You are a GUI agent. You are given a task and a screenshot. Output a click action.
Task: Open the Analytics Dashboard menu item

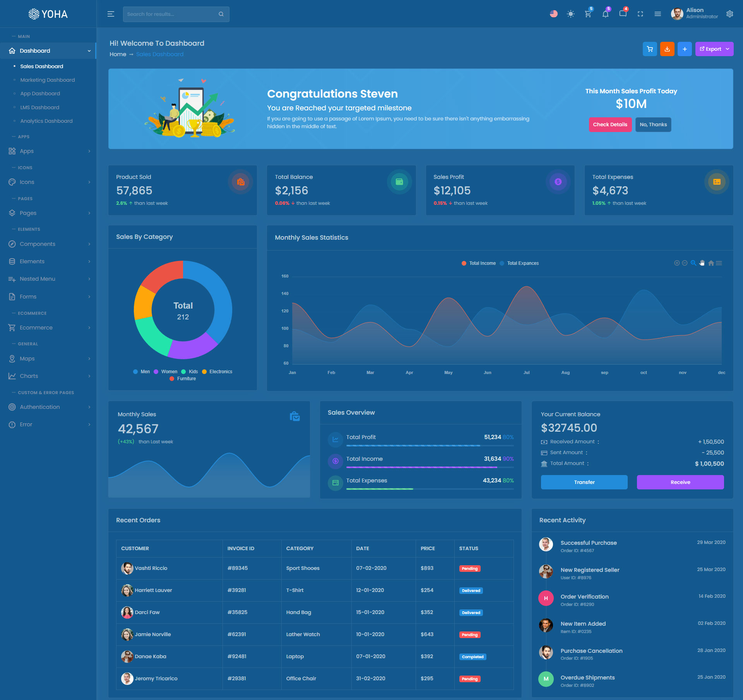pos(46,121)
